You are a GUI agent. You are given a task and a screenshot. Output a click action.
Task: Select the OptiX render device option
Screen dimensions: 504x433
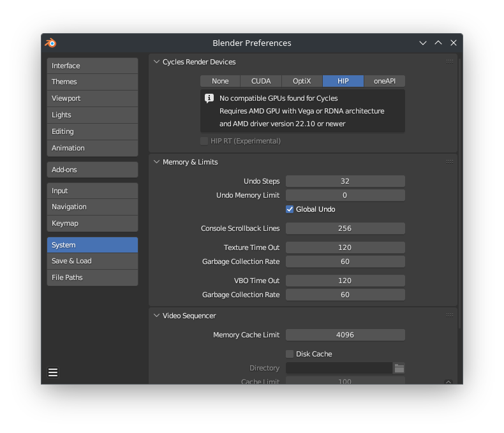(302, 81)
